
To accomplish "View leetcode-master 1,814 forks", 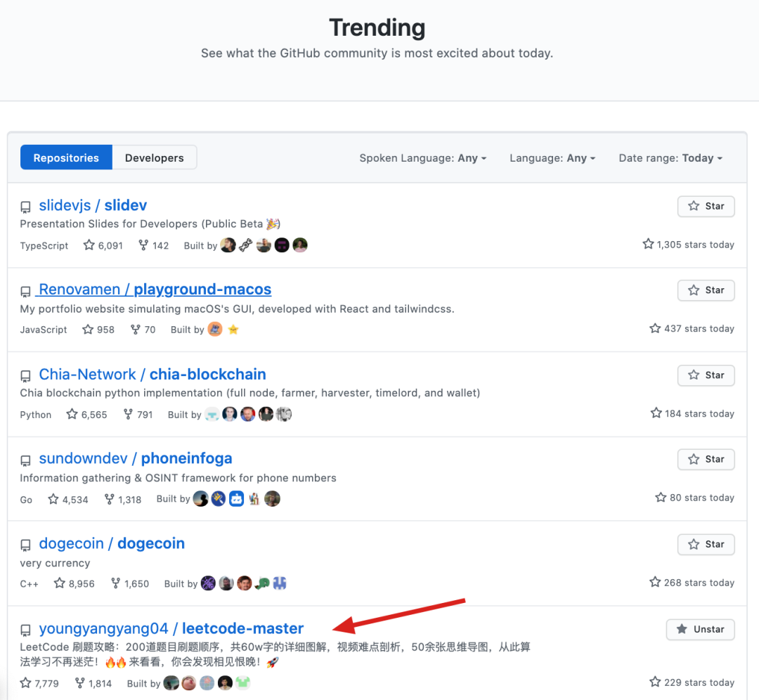I will point(93,683).
